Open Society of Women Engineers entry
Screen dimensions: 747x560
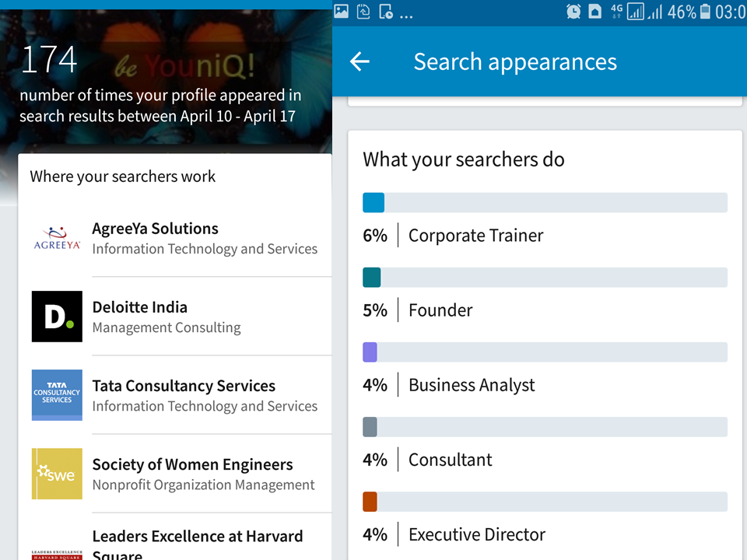click(x=203, y=474)
